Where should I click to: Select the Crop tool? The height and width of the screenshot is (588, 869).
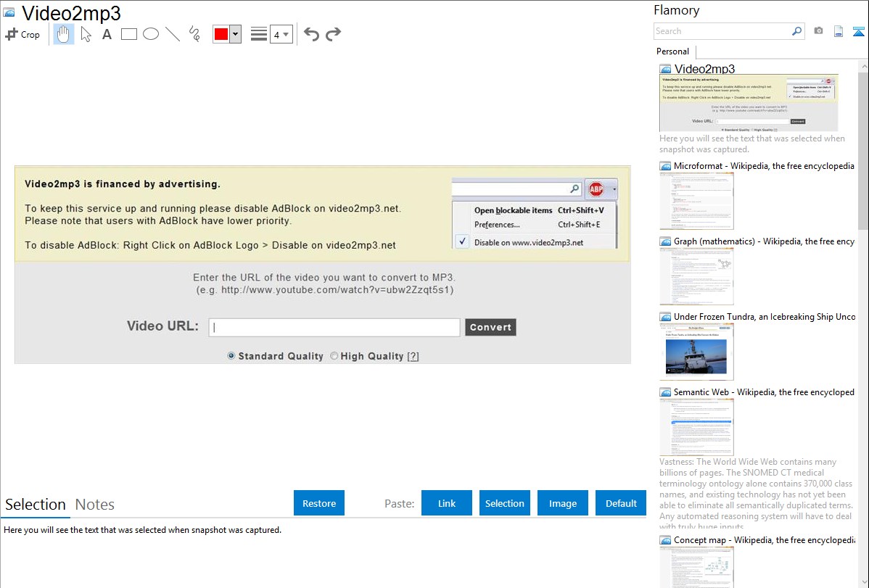22,34
